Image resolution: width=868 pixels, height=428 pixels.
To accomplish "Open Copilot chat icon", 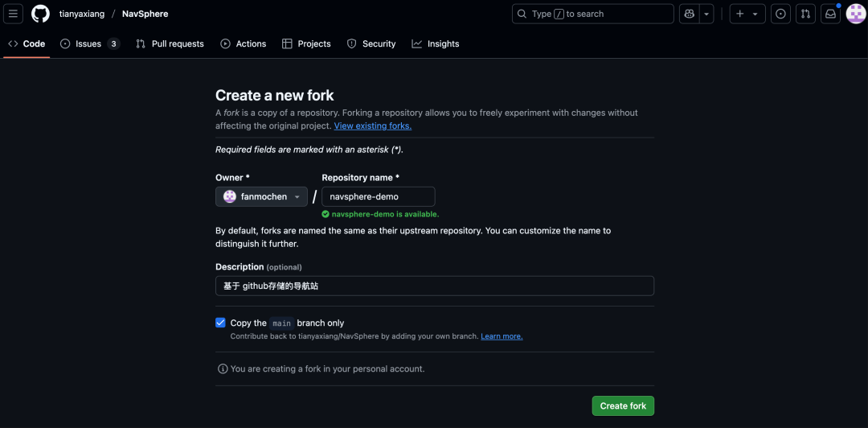I will [x=689, y=14].
